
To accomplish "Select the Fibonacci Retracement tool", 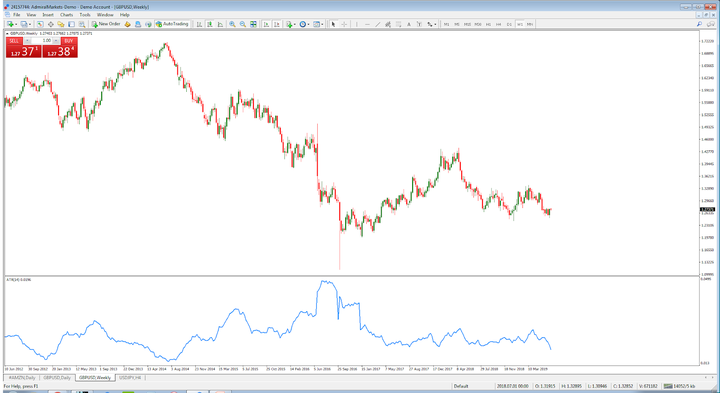I will pyautogui.click(x=399, y=24).
